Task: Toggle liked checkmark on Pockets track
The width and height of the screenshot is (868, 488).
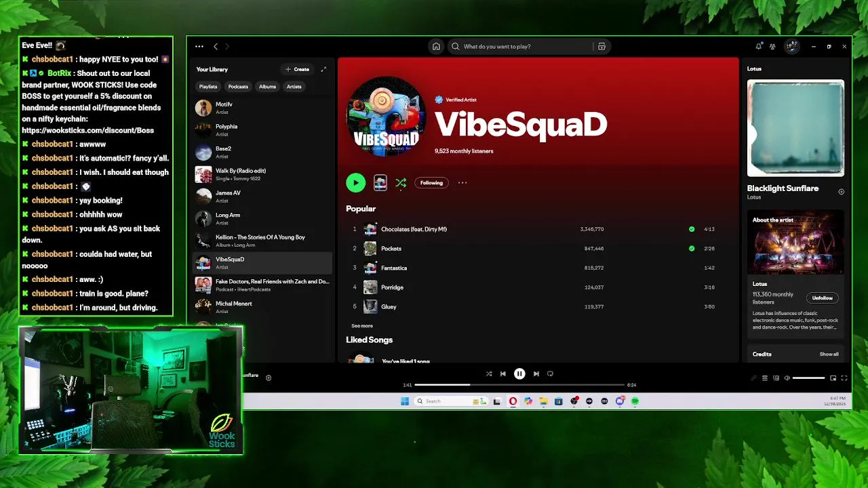Action: [x=692, y=249]
